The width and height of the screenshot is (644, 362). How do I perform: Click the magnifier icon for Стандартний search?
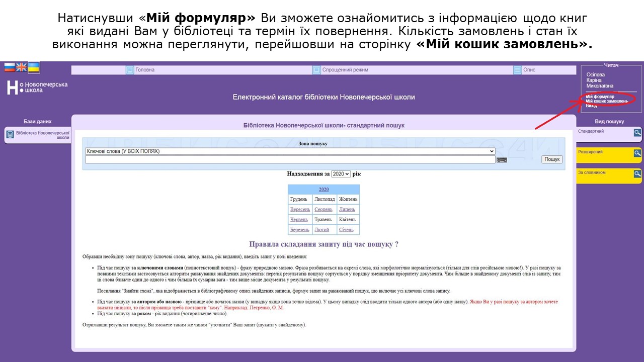[x=637, y=133]
